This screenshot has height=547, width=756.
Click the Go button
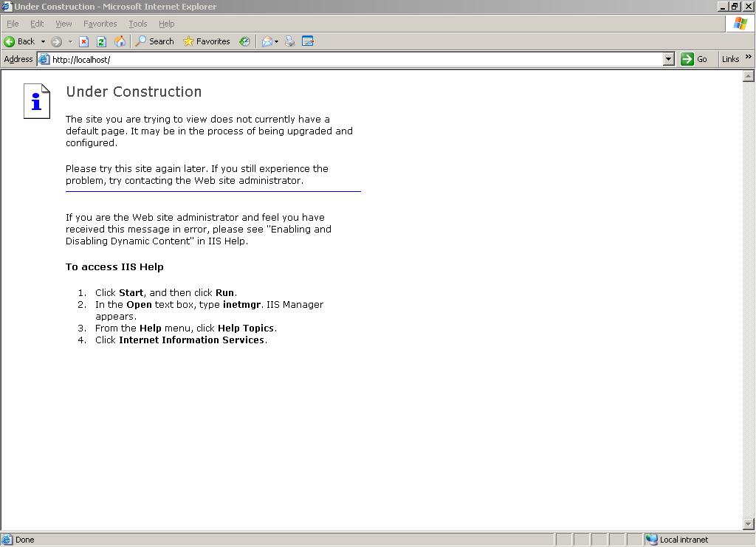[x=695, y=59]
